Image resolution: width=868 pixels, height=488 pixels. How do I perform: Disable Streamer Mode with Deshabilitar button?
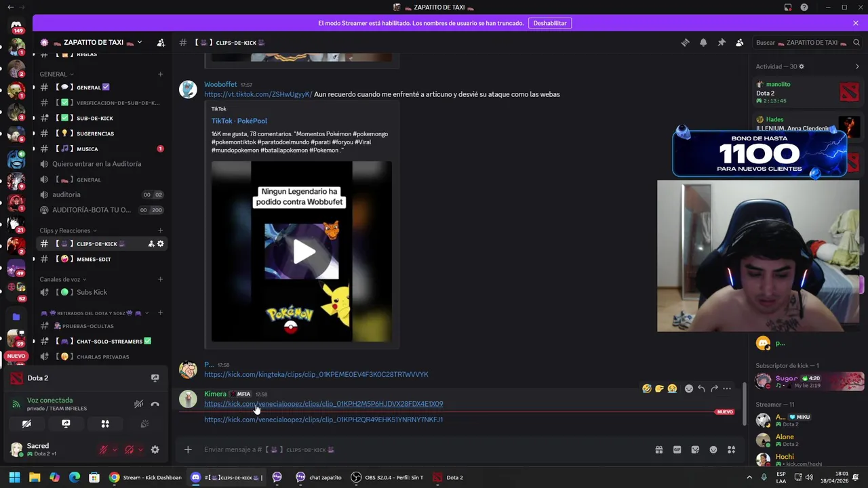point(550,23)
